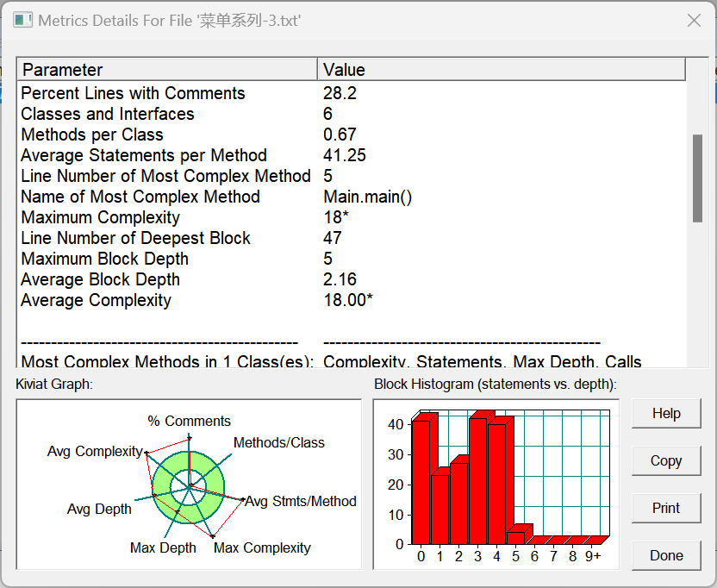Click the histogram bar for depth 3
717x588 pixels.
(x=478, y=481)
